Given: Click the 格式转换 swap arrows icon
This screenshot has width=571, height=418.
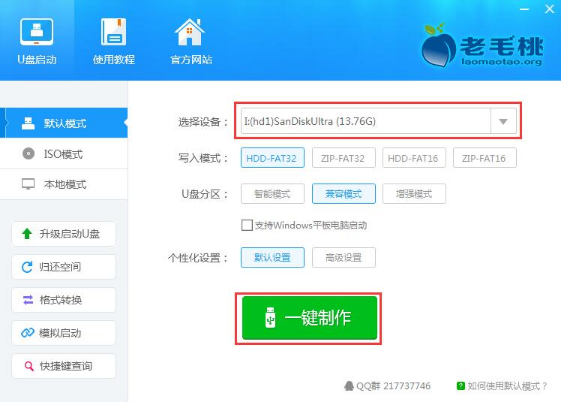Looking at the screenshot, I should click(x=28, y=300).
